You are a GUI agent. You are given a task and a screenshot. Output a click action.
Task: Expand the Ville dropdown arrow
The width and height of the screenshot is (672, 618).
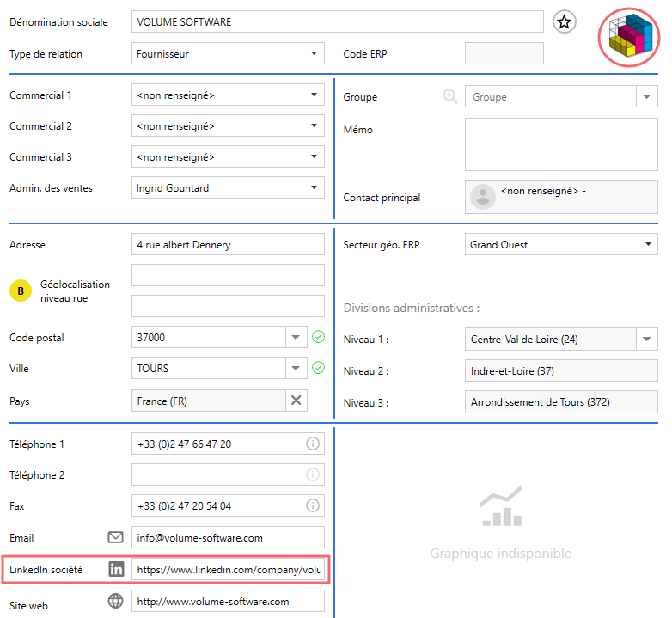coord(296,368)
